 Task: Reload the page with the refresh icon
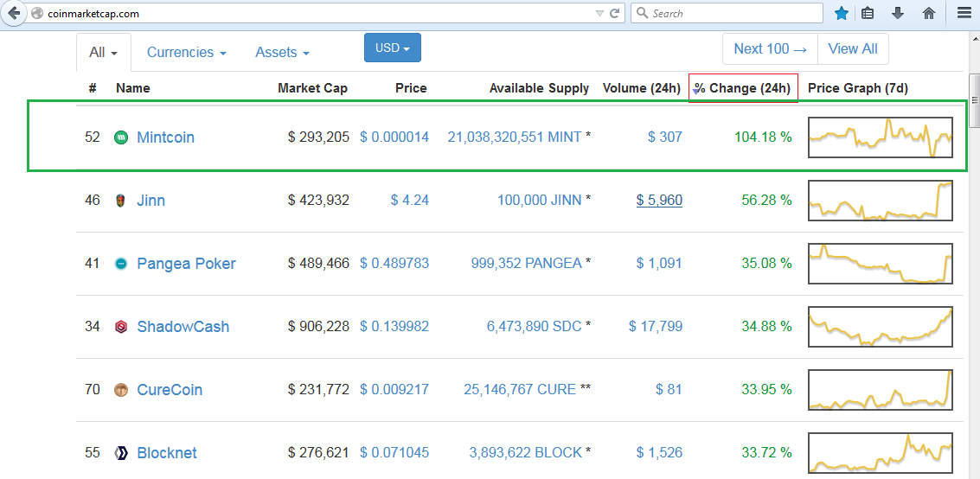coord(614,13)
